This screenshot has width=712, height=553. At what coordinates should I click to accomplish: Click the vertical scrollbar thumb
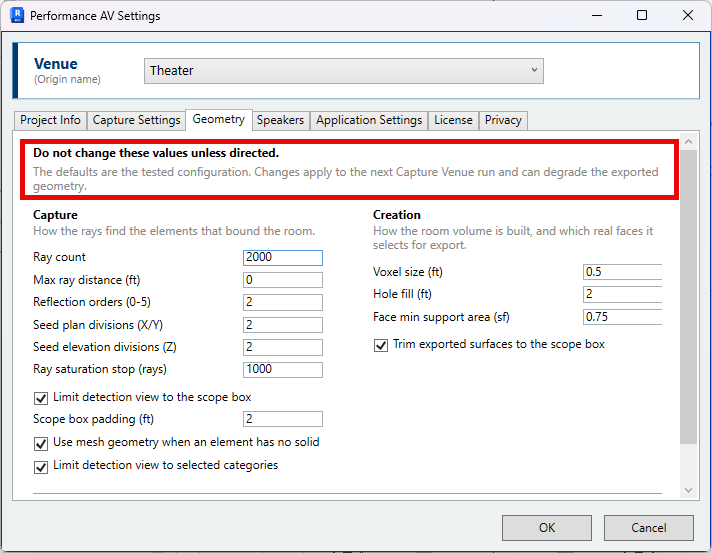[688, 297]
